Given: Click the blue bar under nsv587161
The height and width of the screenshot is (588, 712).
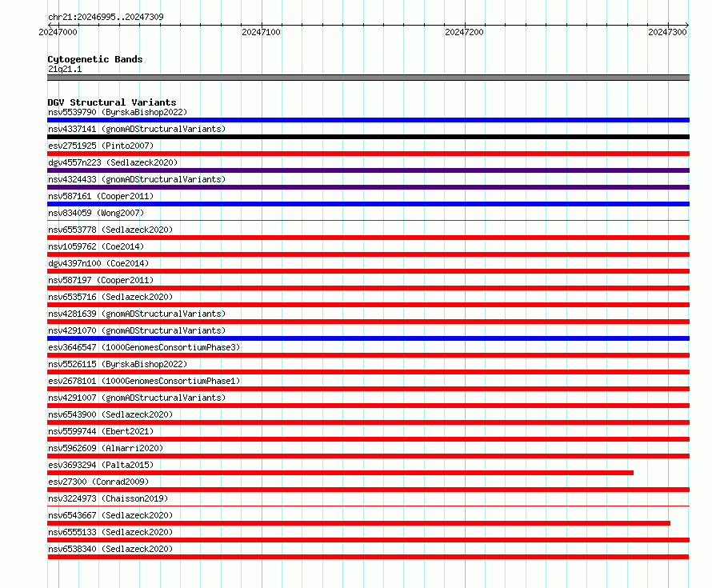Looking at the screenshot, I should click(x=368, y=204).
